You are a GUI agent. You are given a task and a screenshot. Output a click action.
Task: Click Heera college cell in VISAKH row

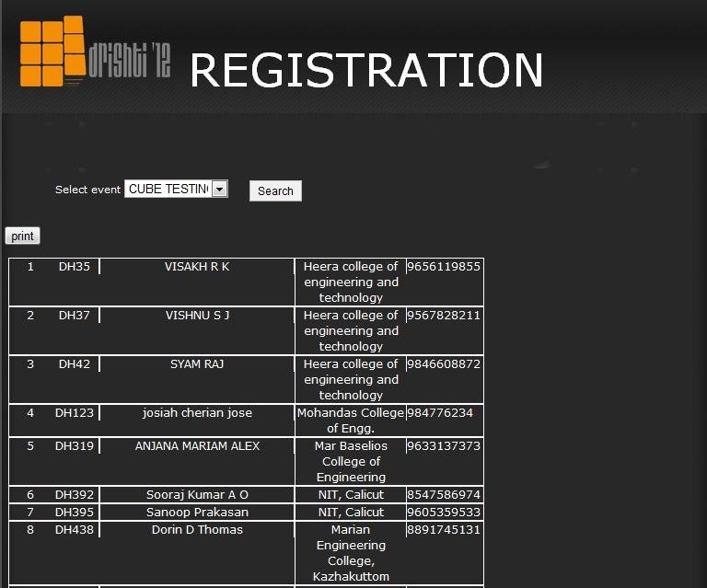coord(351,282)
